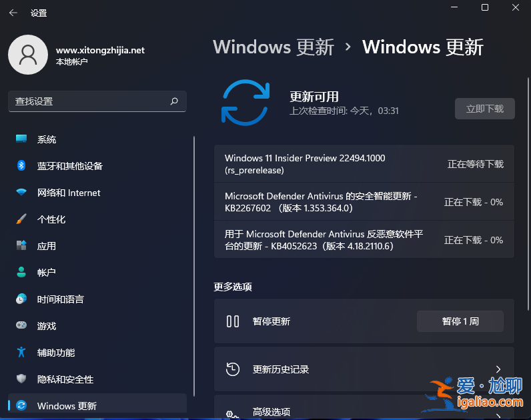
Task: Select the KB4052623 platform update entry
Action: (x=364, y=239)
